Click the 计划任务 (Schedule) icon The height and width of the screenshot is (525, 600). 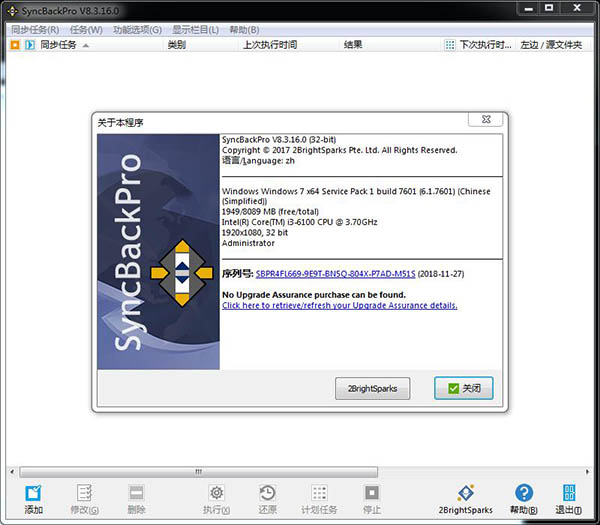[x=319, y=493]
